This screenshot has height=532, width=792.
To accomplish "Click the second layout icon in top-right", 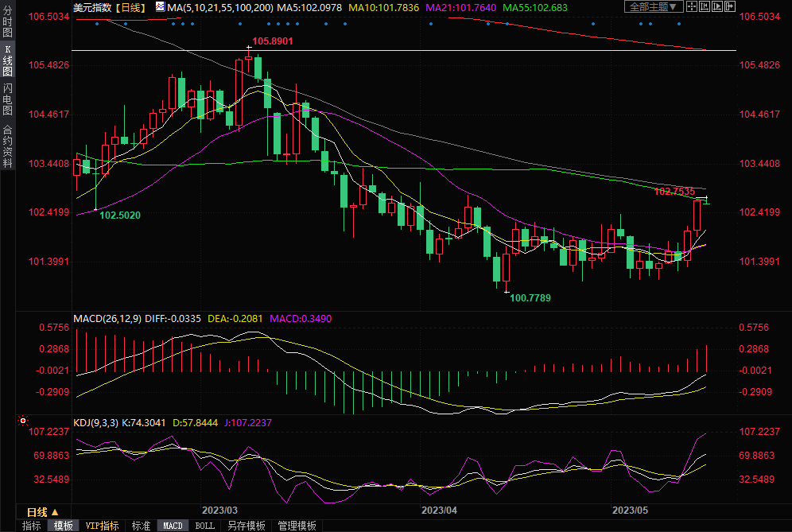I will pyautogui.click(x=704, y=7).
